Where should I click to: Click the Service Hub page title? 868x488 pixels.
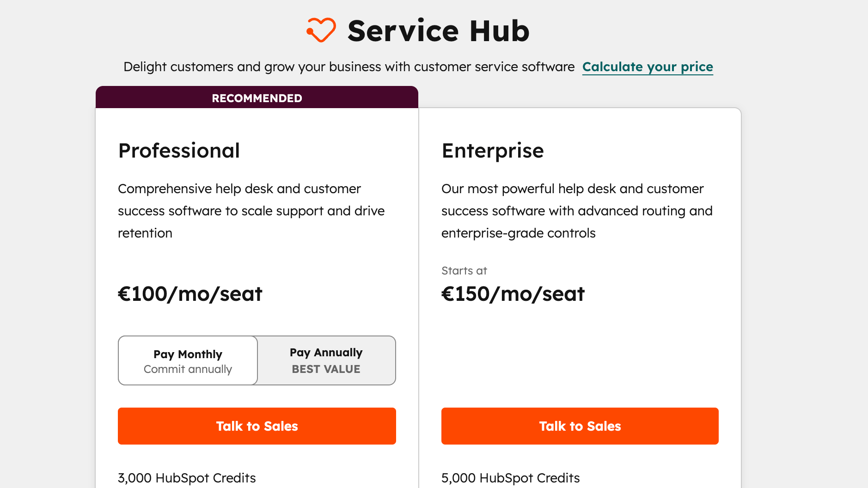tap(438, 30)
